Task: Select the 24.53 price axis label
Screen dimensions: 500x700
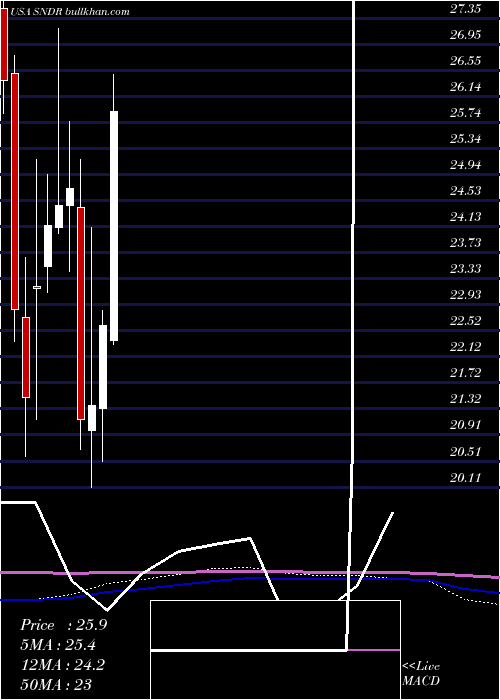Action: click(x=465, y=191)
